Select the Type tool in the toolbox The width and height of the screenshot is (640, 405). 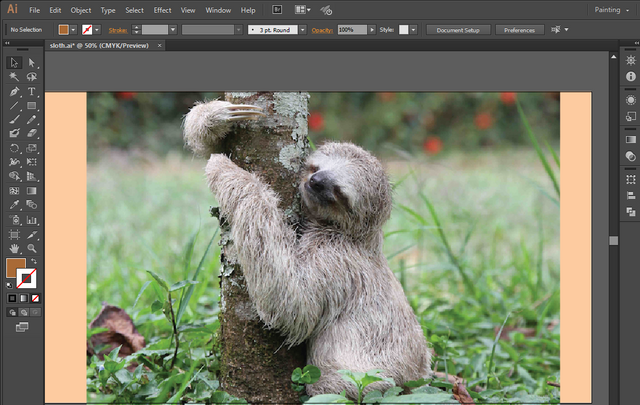32,91
